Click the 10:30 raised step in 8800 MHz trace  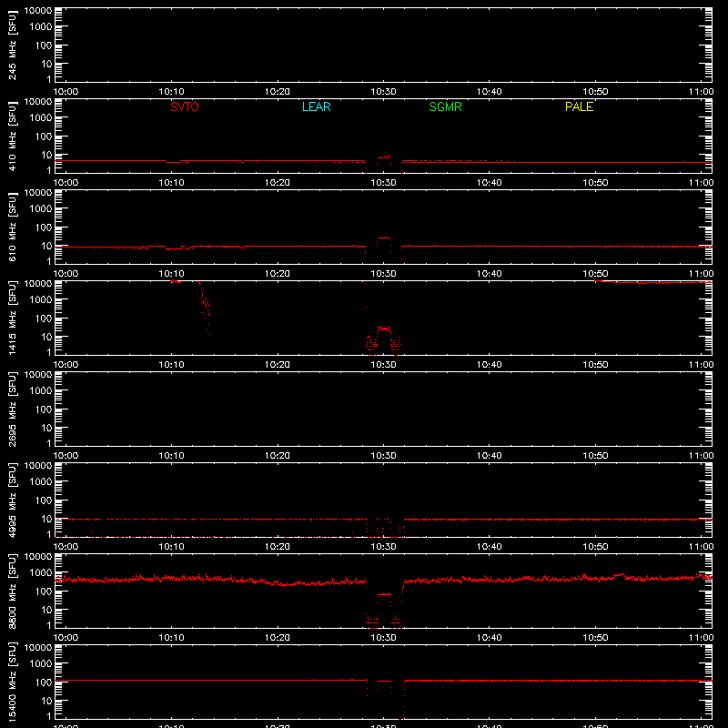pos(384,594)
